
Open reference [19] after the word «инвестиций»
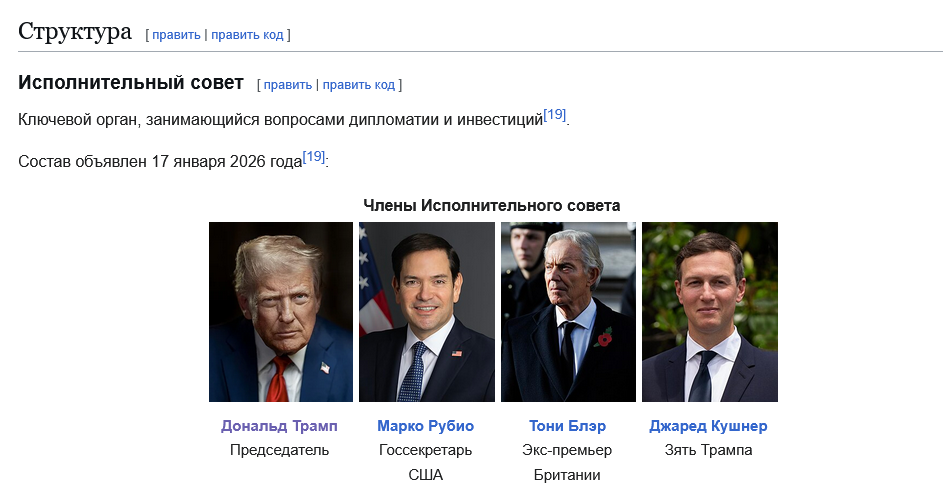pyautogui.click(x=555, y=115)
